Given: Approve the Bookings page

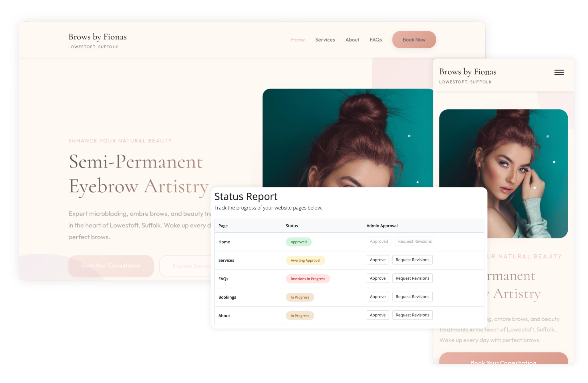Looking at the screenshot, I should (378, 297).
